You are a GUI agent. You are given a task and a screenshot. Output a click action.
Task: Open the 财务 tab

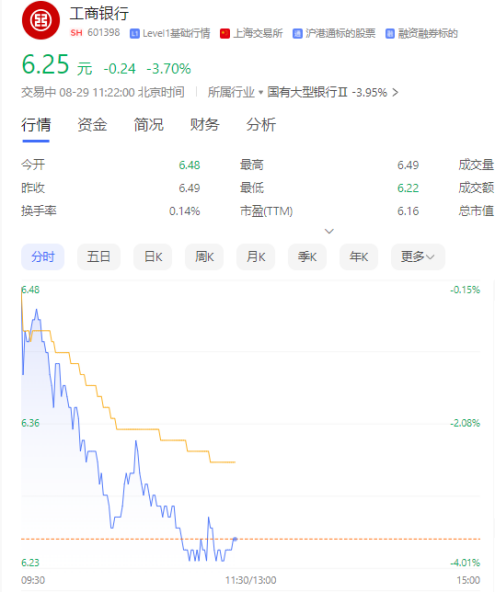click(x=205, y=125)
